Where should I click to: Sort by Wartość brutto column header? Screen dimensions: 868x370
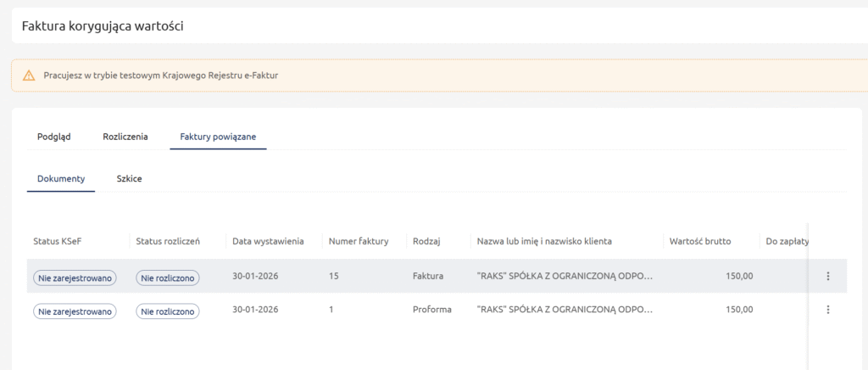click(x=699, y=241)
